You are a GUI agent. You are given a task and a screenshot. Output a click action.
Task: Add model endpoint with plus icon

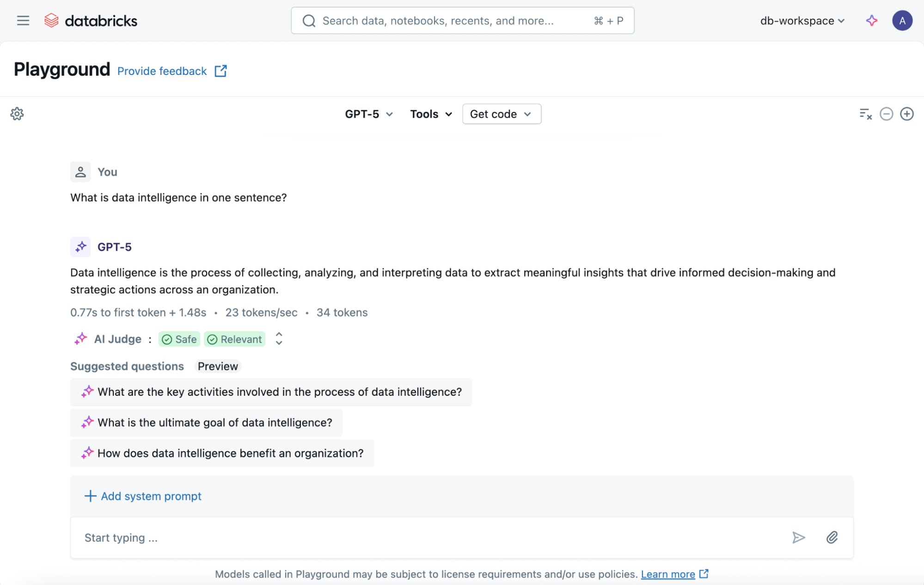[906, 114]
